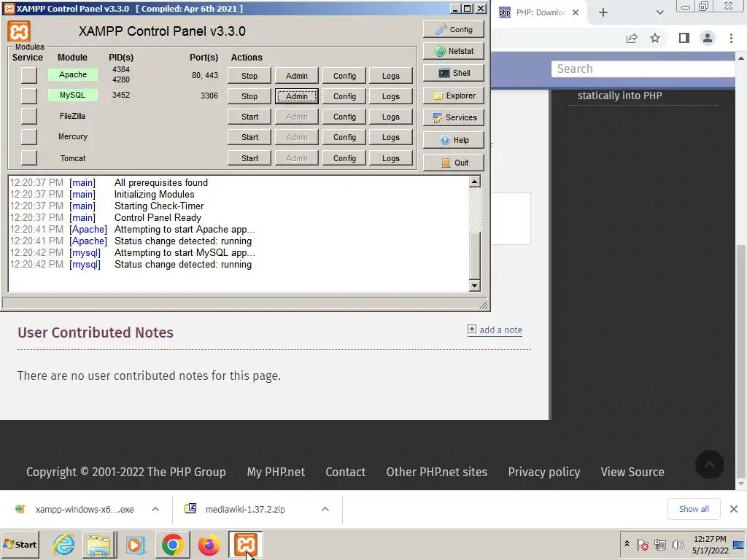Start the Mercury module

coord(249,137)
